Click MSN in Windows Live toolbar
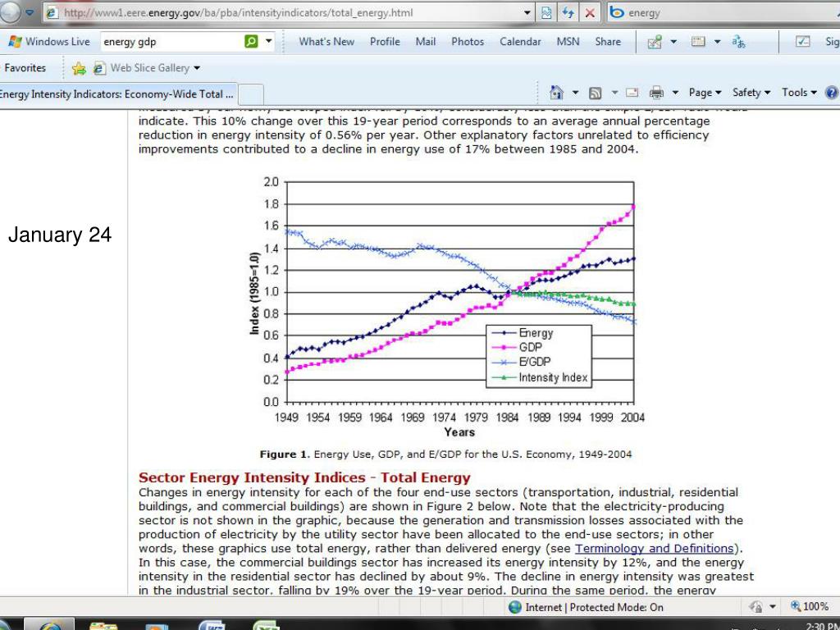Screen dimensions: 840x630 (568, 42)
